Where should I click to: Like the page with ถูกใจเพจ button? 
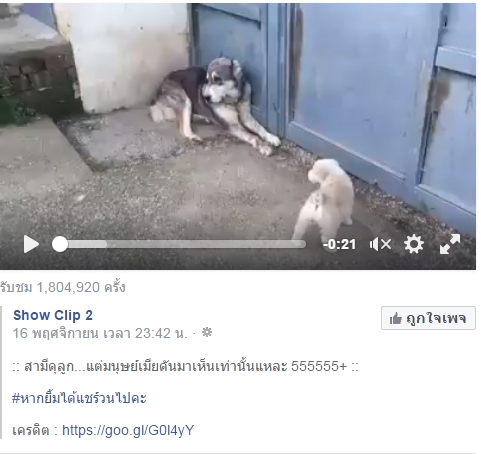point(428,318)
